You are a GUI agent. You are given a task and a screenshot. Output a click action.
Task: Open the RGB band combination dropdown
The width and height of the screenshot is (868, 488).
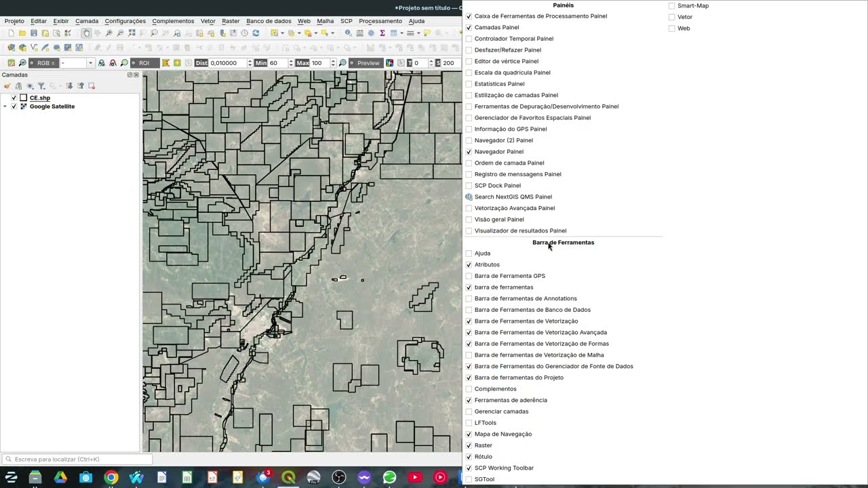(90, 63)
